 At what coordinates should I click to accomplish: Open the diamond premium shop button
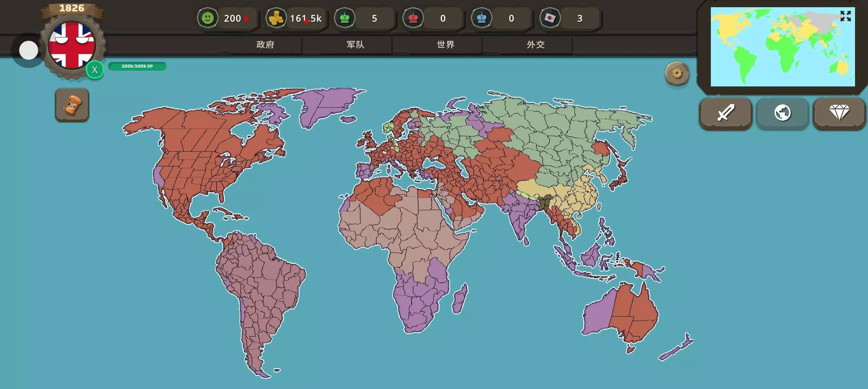pos(839,113)
